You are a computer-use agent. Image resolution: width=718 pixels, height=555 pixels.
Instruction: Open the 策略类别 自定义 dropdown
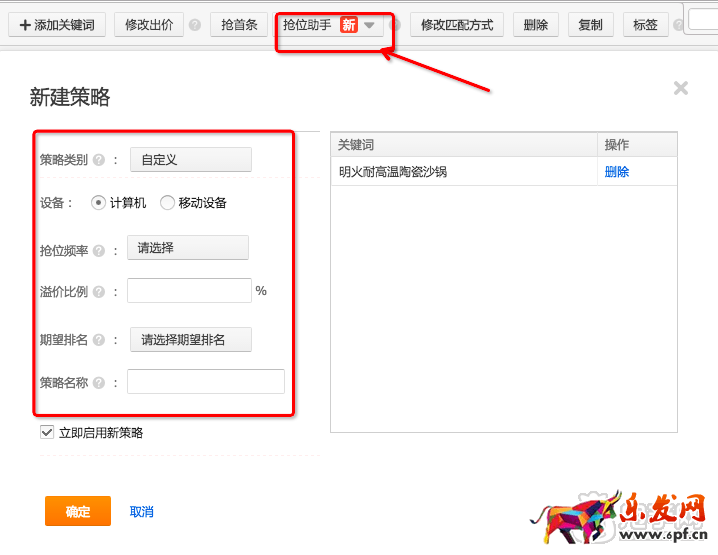[x=190, y=160]
